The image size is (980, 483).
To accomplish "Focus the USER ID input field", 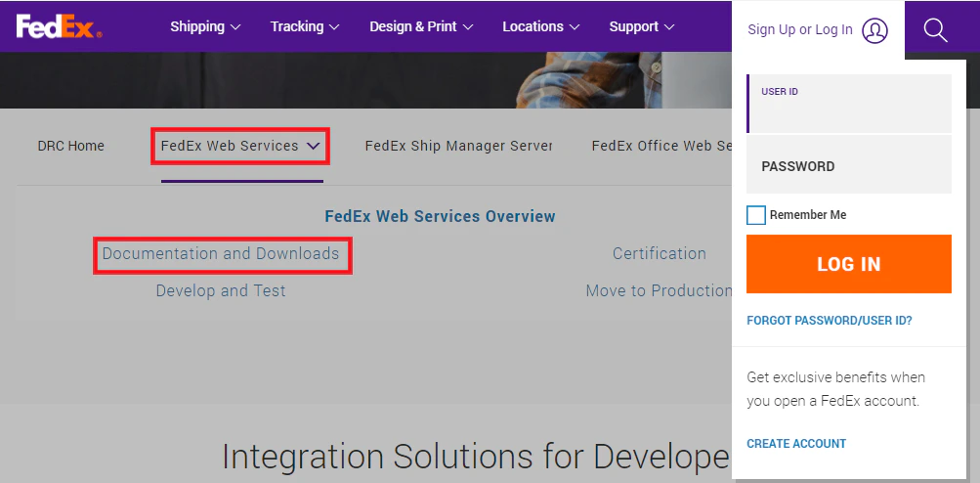I will pyautogui.click(x=849, y=104).
